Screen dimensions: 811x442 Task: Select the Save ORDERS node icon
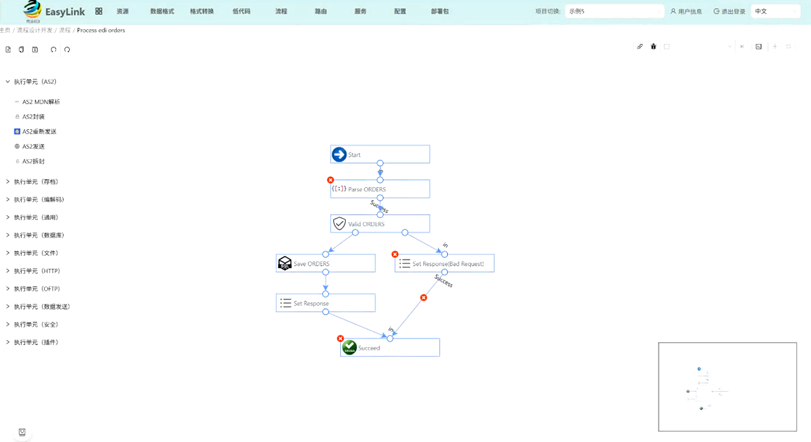pyautogui.click(x=285, y=263)
